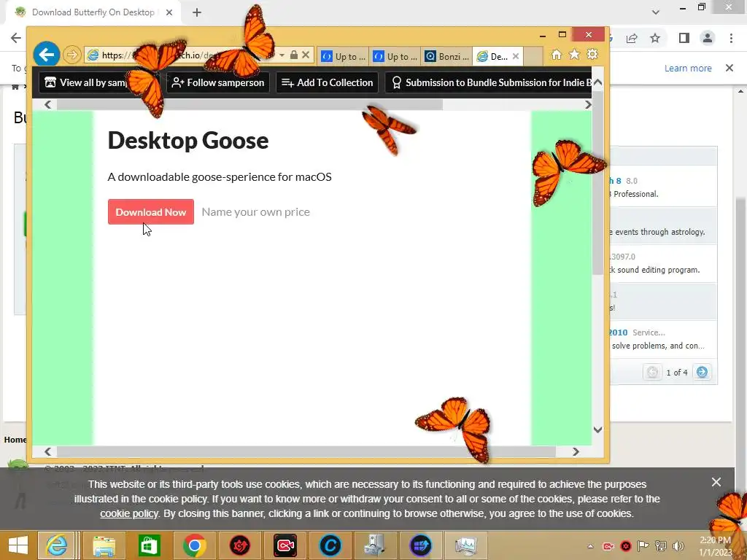747x560 pixels.
Task: Click the network tray icon
Action: (661, 546)
